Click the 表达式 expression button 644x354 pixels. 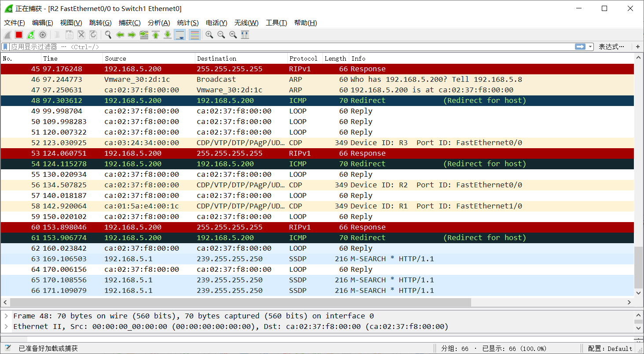point(611,47)
